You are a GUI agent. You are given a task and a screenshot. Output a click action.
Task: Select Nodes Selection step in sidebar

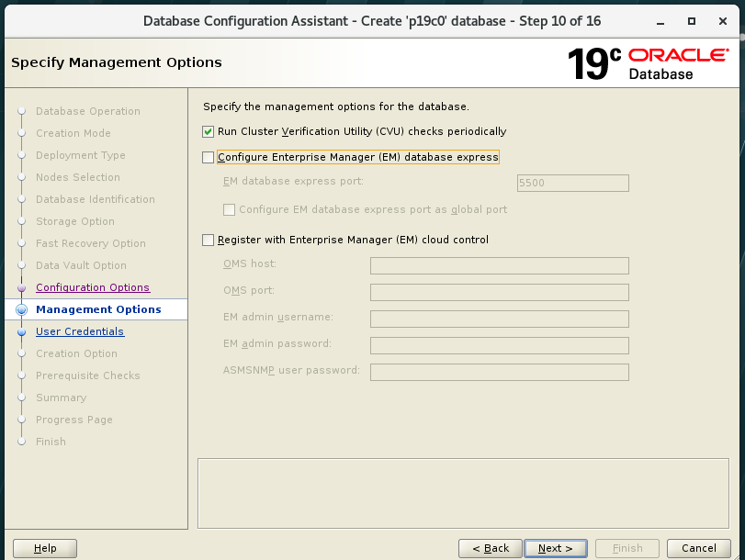[x=78, y=177]
